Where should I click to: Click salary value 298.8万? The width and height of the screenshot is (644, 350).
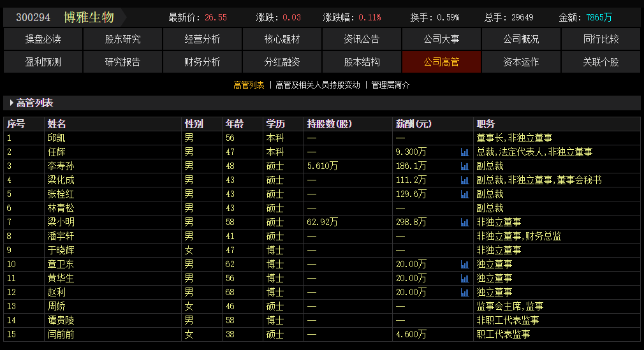411,222
